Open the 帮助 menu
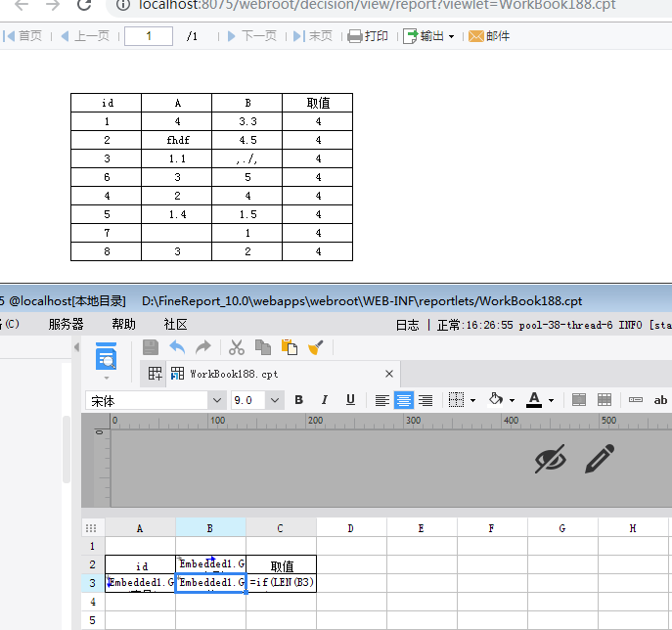This screenshot has width=672, height=630. tap(124, 324)
